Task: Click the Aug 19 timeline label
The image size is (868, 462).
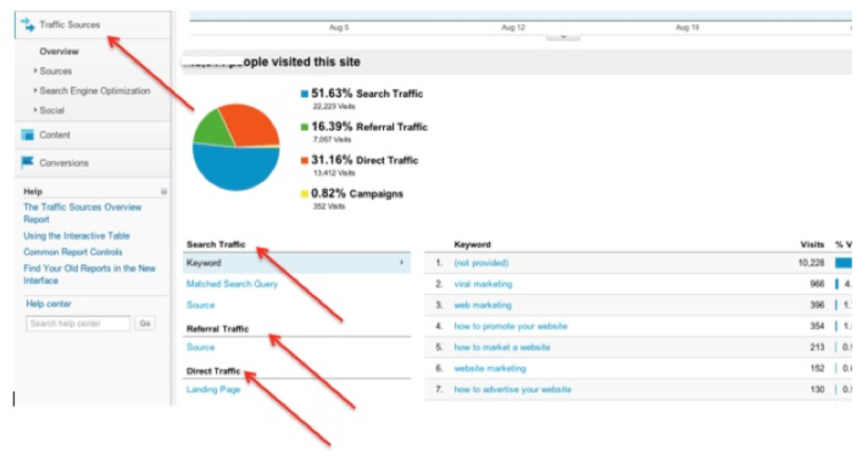Action: pyautogui.click(x=687, y=27)
